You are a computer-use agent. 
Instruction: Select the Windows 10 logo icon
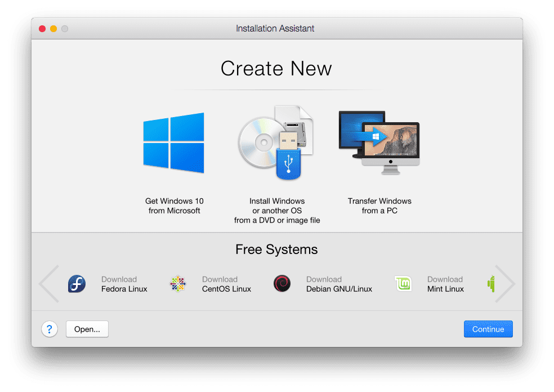pos(173,142)
